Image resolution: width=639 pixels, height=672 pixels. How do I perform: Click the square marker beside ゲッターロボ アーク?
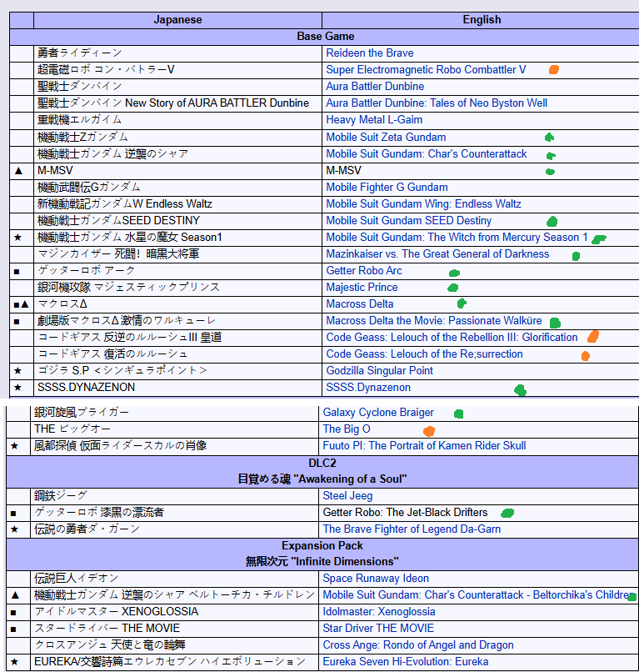(x=17, y=272)
